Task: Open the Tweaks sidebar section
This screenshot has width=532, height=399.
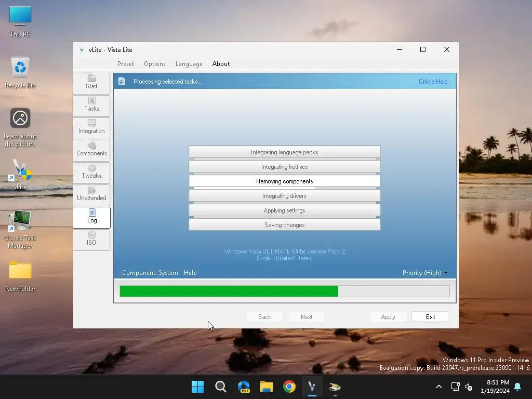Action: pos(91,172)
